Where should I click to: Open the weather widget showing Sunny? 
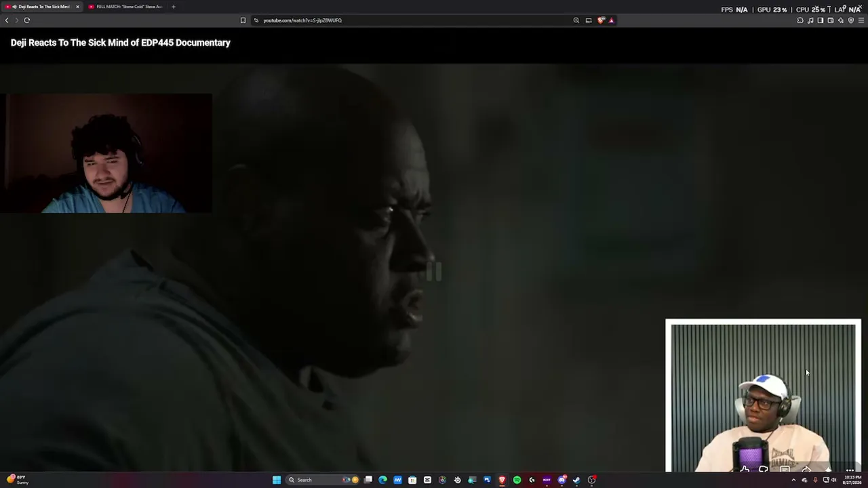pyautogui.click(x=17, y=480)
